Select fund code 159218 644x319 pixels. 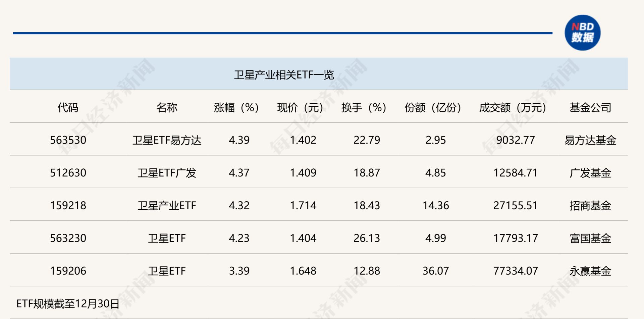pyautogui.click(x=68, y=205)
